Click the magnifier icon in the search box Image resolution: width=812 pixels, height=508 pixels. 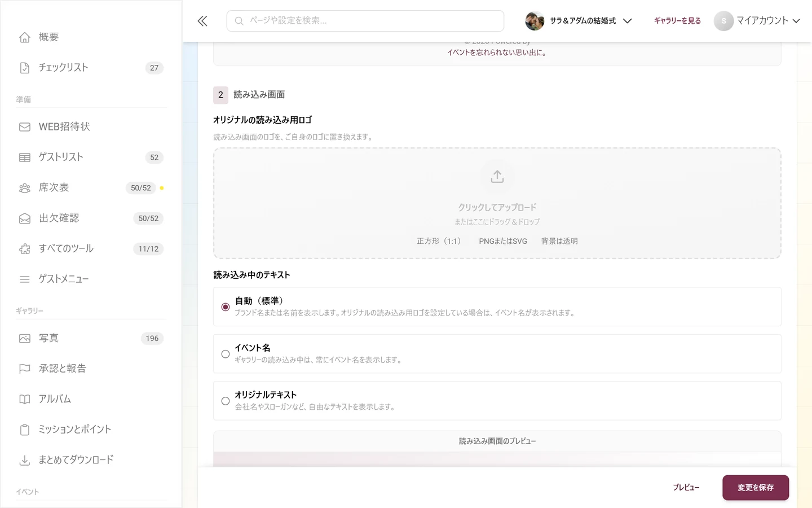[239, 21]
